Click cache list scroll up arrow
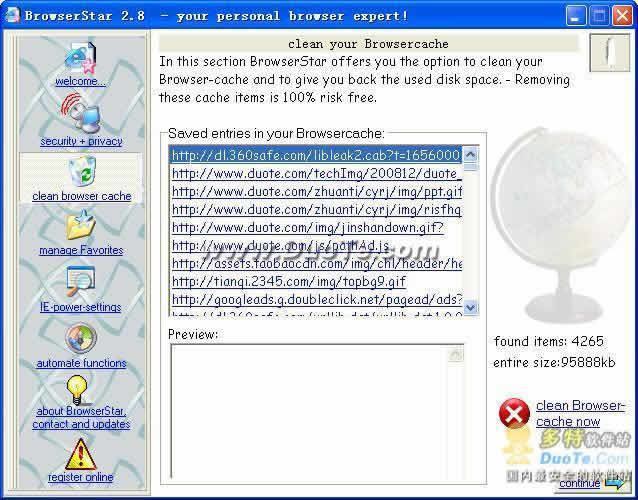Image resolution: width=638 pixels, height=500 pixels. coord(470,154)
